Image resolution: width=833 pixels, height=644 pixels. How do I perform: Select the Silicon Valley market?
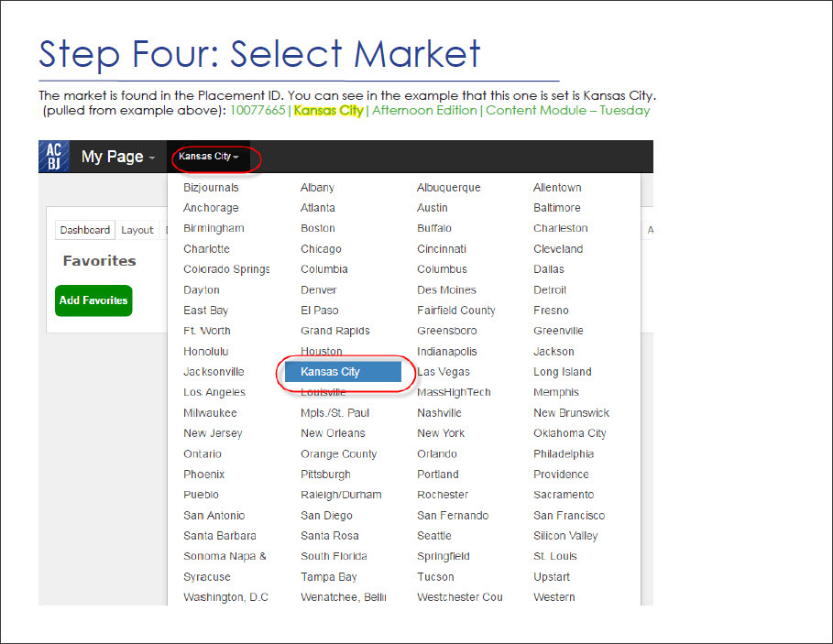pos(565,536)
